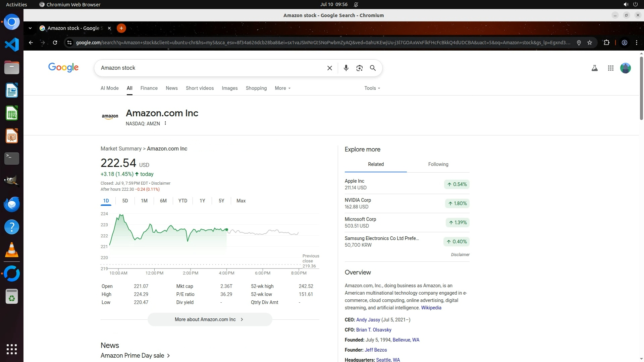Open the Andy Jassy link
The width and height of the screenshot is (644, 362).
pos(368,320)
